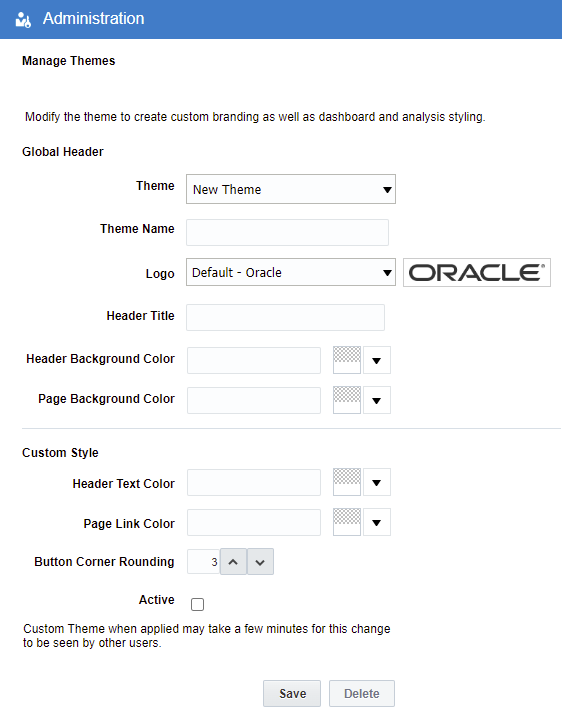Viewport: 562px width, 721px height.
Task: Expand Header Text Color picker arrow
Action: 377,482
